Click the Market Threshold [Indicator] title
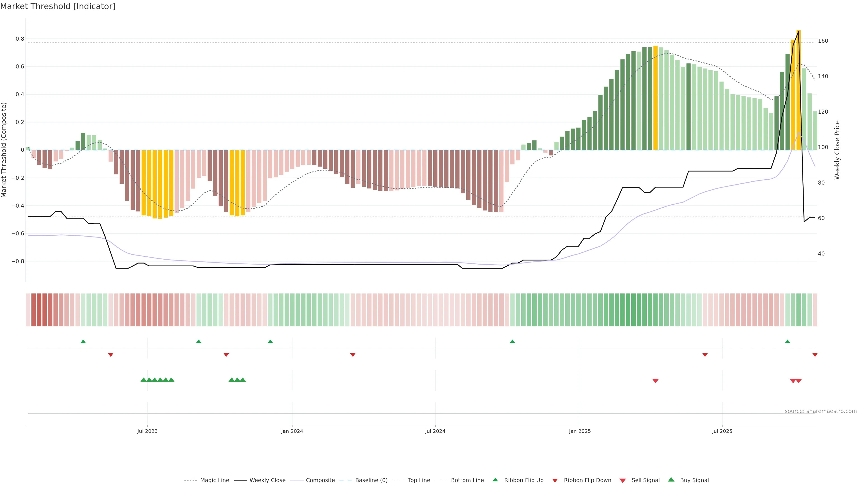The width and height of the screenshot is (868, 488). point(58,6)
